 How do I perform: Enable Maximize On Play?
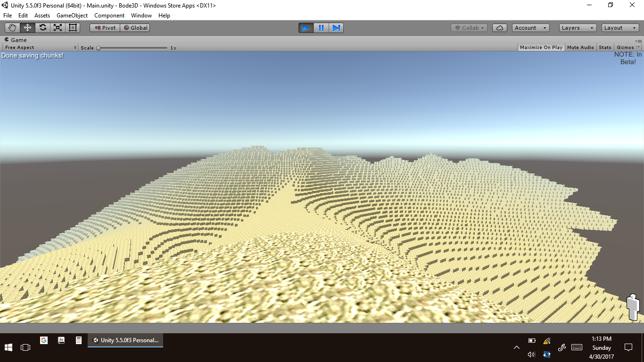(x=541, y=48)
